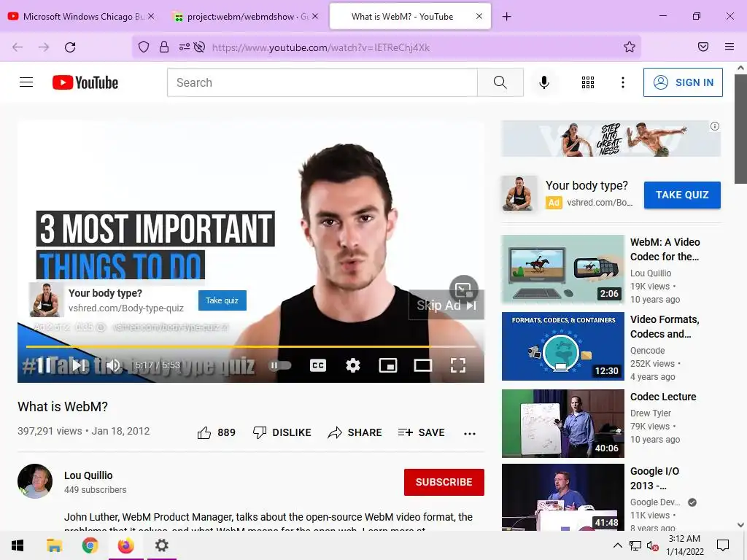The height and width of the screenshot is (560, 747).
Task: Click Take quiz button on video overlay
Action: [x=222, y=300]
